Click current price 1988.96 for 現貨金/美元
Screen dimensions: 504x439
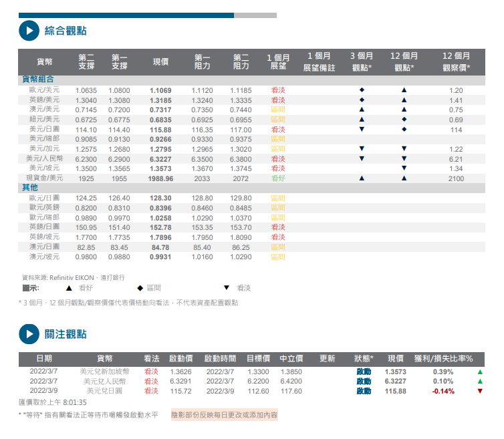click(x=160, y=178)
